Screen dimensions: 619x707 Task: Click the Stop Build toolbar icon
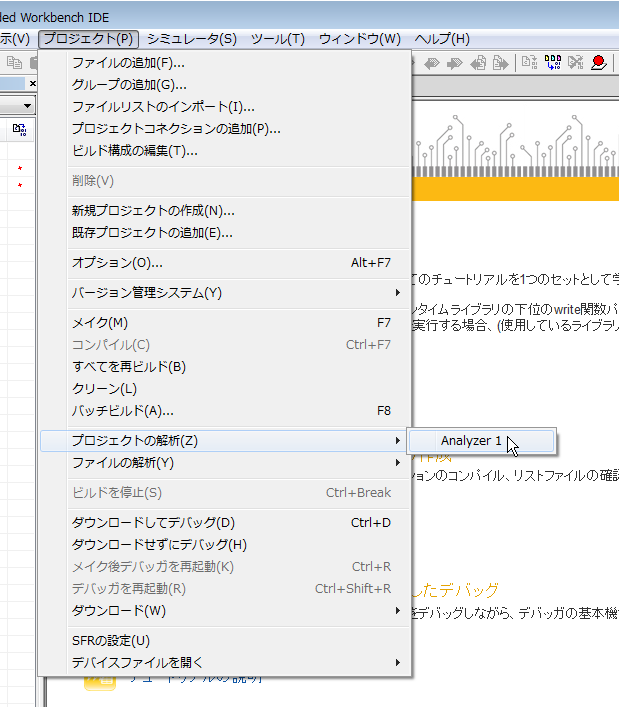point(576,62)
